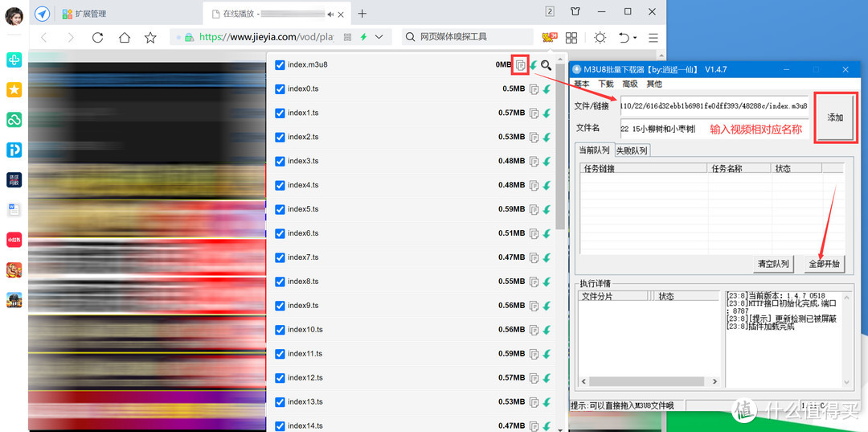Click the 文件名 input field
The image size is (868, 432).
[714, 129]
